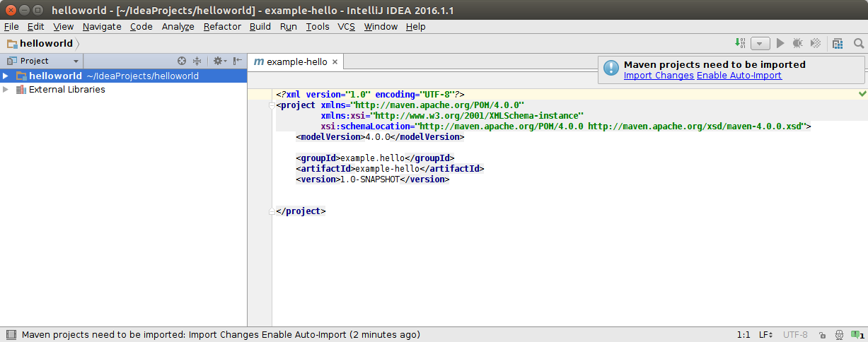Collapse the project tag fold marker
The width and height of the screenshot is (868, 342).
pyautogui.click(x=272, y=105)
